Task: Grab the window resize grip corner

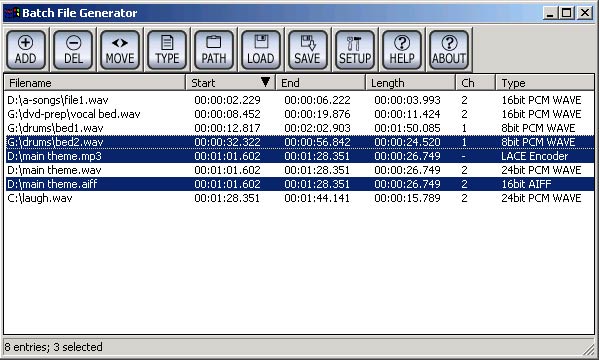Action: 588,349
